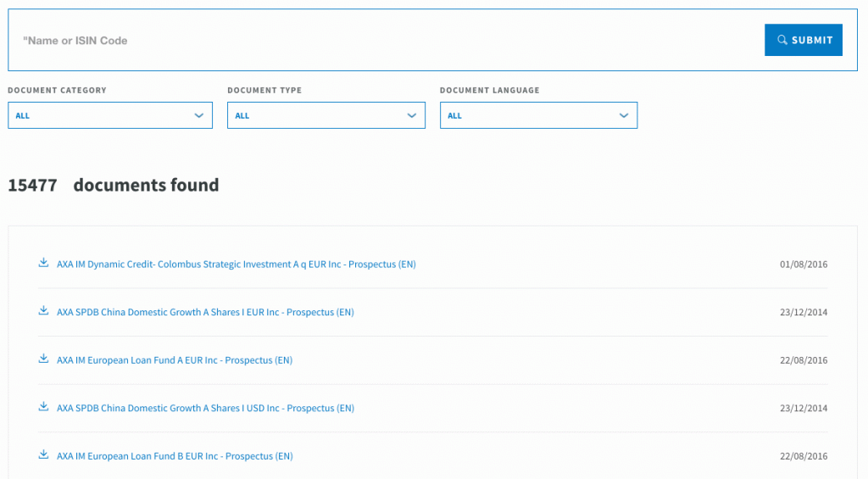Click the chevron arrow in Document Type
Screen dimensions: 868x479
coord(411,116)
